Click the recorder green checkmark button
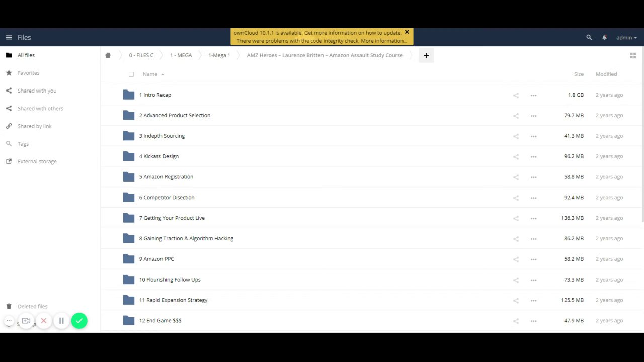This screenshot has height=362, width=644. (x=79, y=321)
